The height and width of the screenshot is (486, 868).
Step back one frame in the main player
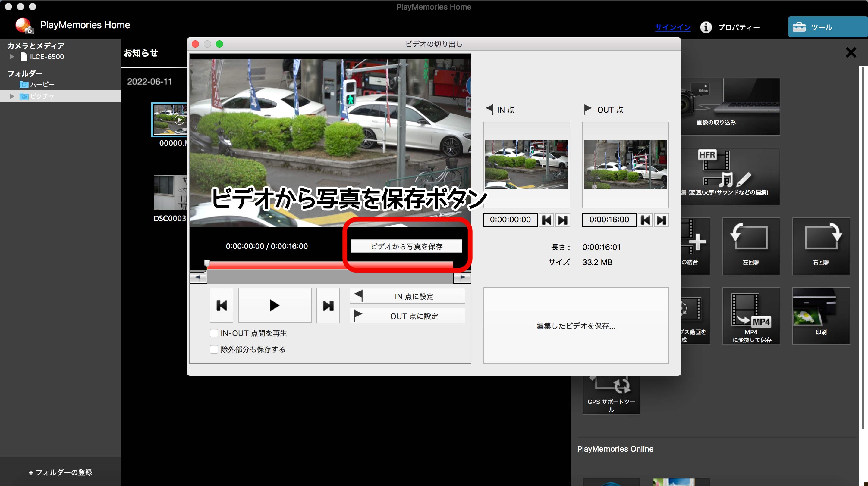pos(222,305)
